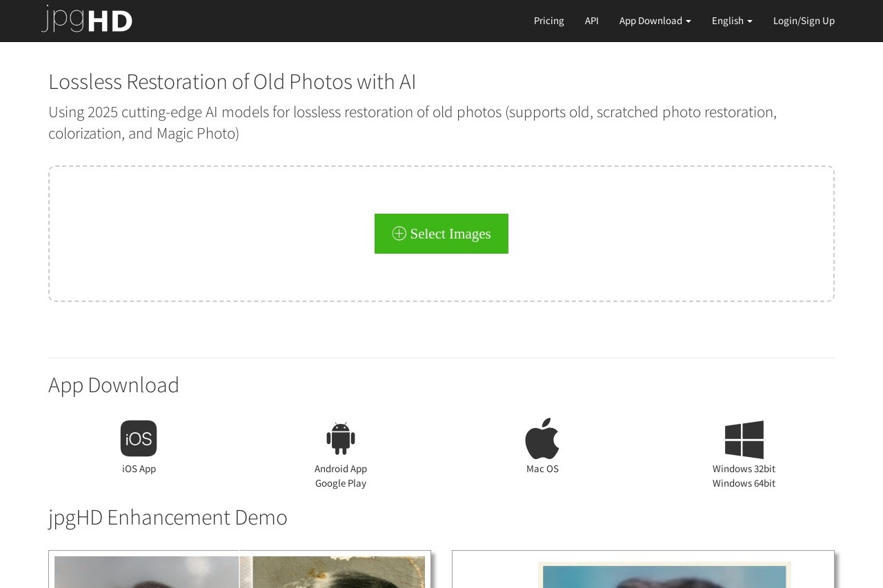This screenshot has height=588, width=883.
Task: Click the iOS app icon
Action: tap(139, 438)
